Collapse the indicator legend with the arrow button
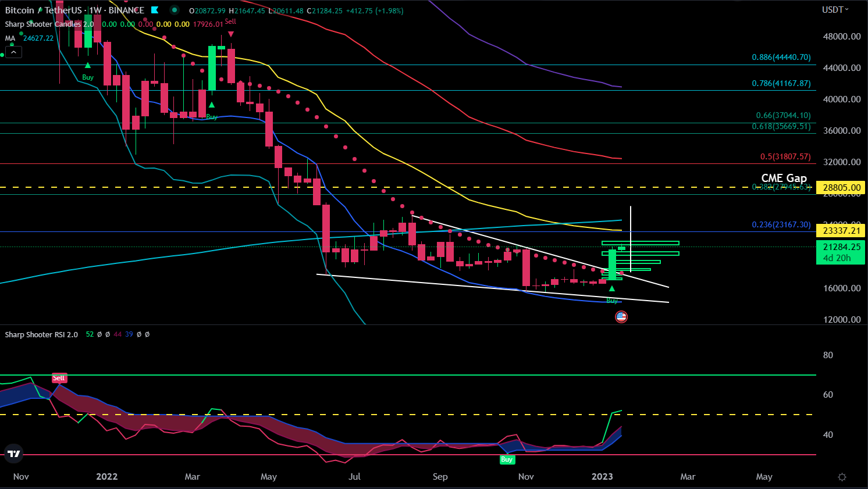Viewport: 868px width, 489px height. pos(14,52)
